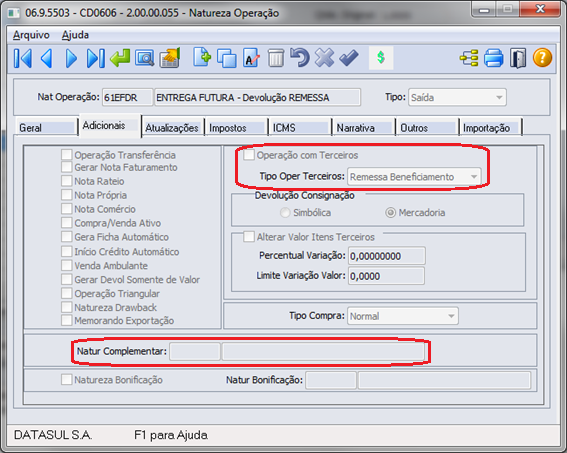Select the Adicionais tab
567x453 pixels.
(110, 125)
